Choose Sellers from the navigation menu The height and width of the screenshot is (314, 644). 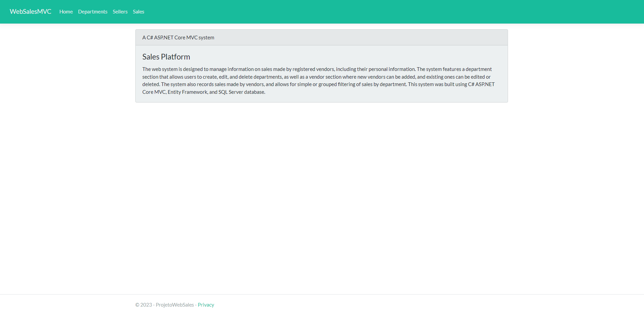tap(120, 11)
